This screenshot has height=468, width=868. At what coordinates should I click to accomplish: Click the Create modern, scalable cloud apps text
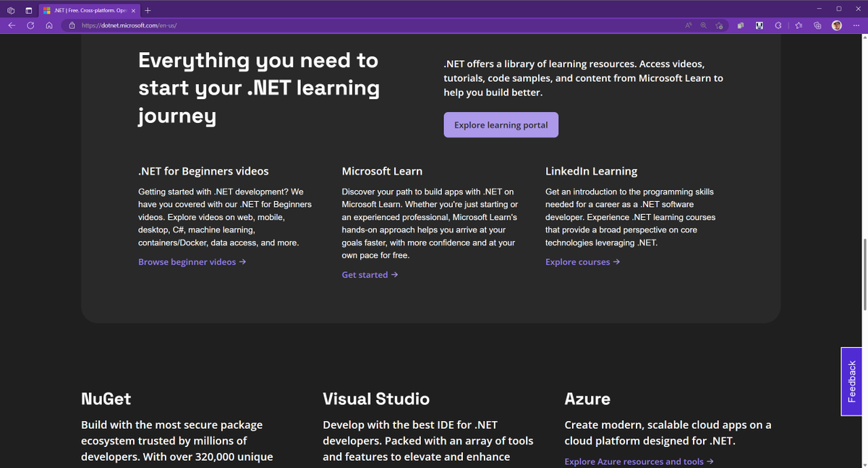668,433
